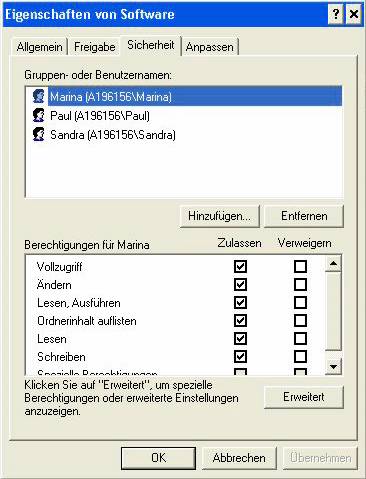Uncheck Zulassen for Ordnerinhalt auflisten
The height and width of the screenshot is (479, 366).
pos(240,320)
